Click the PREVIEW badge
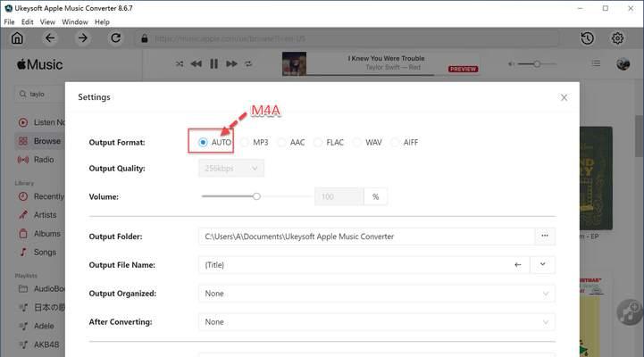Screen dimensions: 644x357 click(463, 69)
